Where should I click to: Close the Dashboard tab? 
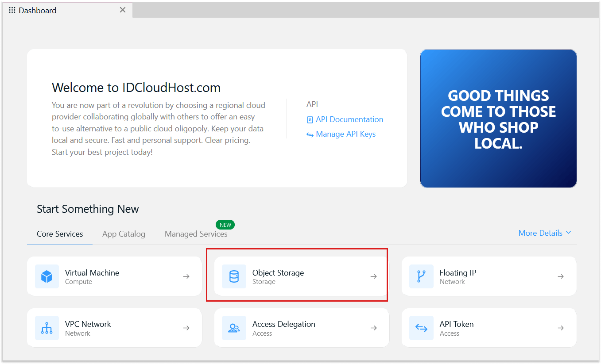(x=123, y=10)
